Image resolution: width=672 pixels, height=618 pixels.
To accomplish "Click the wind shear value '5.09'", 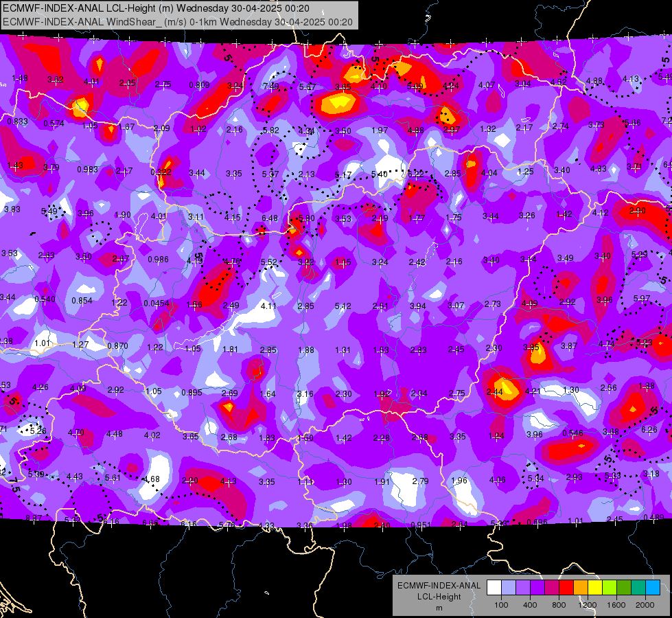I will point(415,87).
